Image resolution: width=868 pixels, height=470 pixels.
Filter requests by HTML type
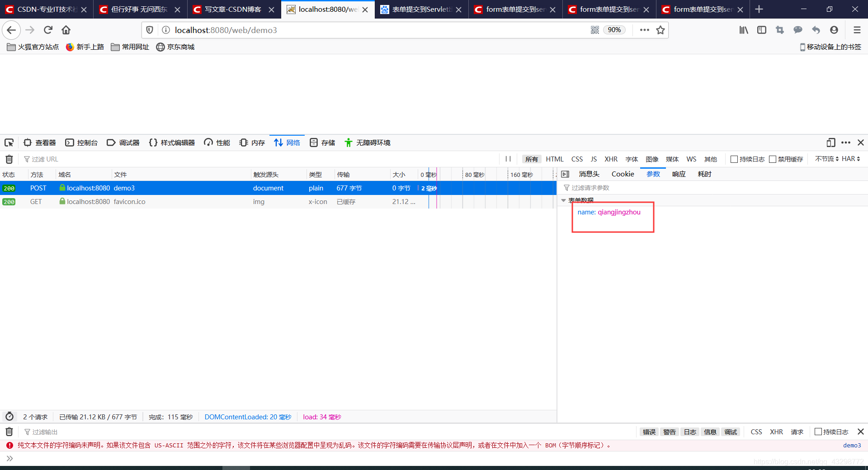(x=555, y=159)
